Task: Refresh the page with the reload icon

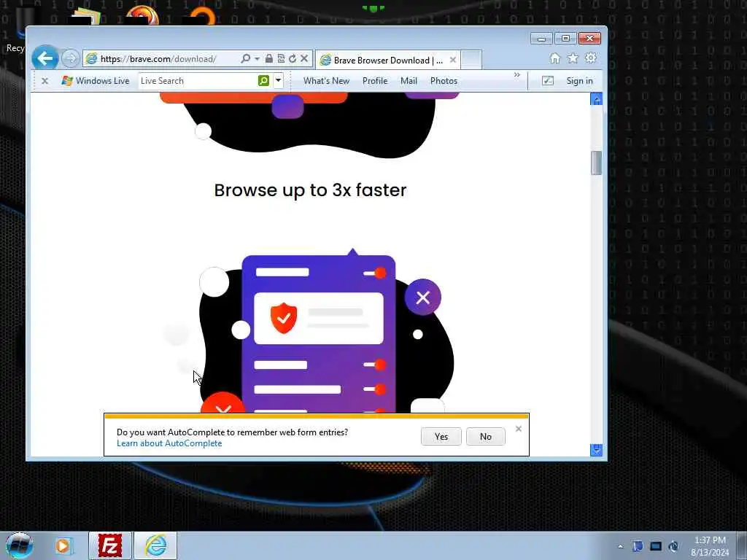Action: [x=293, y=58]
